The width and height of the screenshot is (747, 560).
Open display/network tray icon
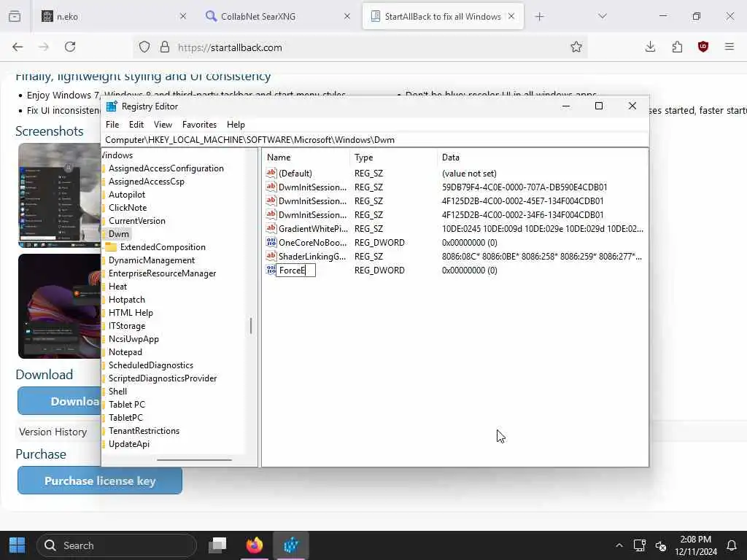click(x=639, y=545)
